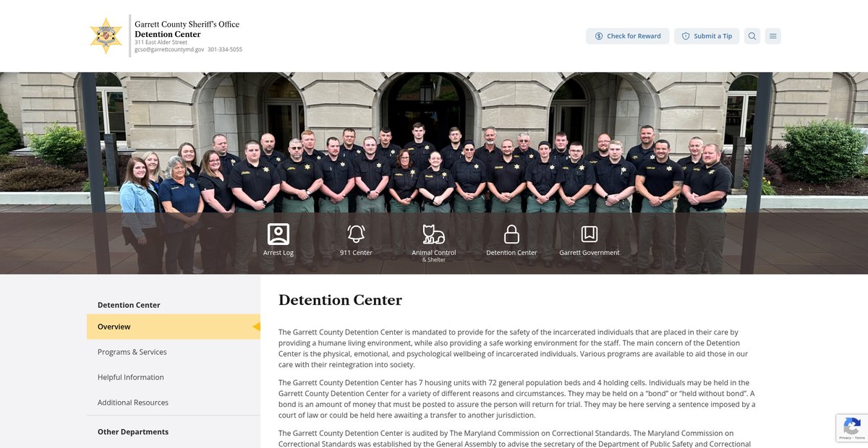
Task: Click the Animal Control cat icon
Action: [x=434, y=233]
